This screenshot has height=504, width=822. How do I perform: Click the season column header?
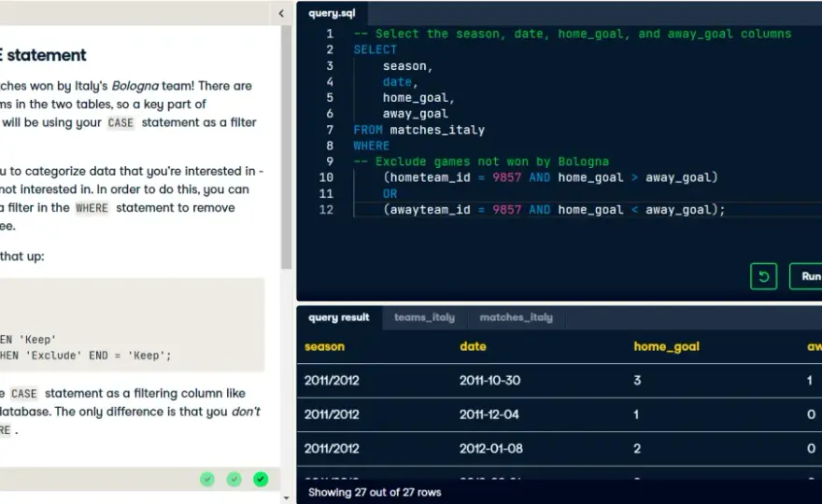tap(324, 346)
